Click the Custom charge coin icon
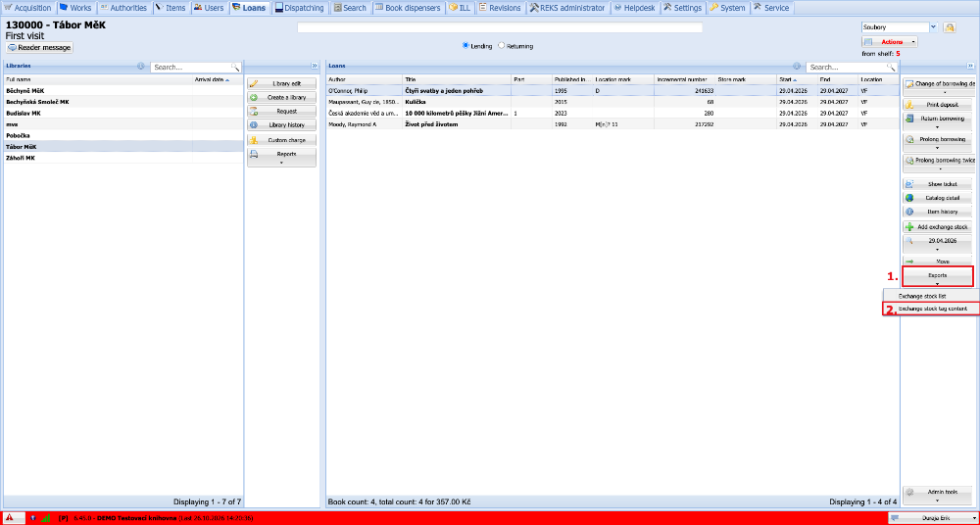 point(254,140)
